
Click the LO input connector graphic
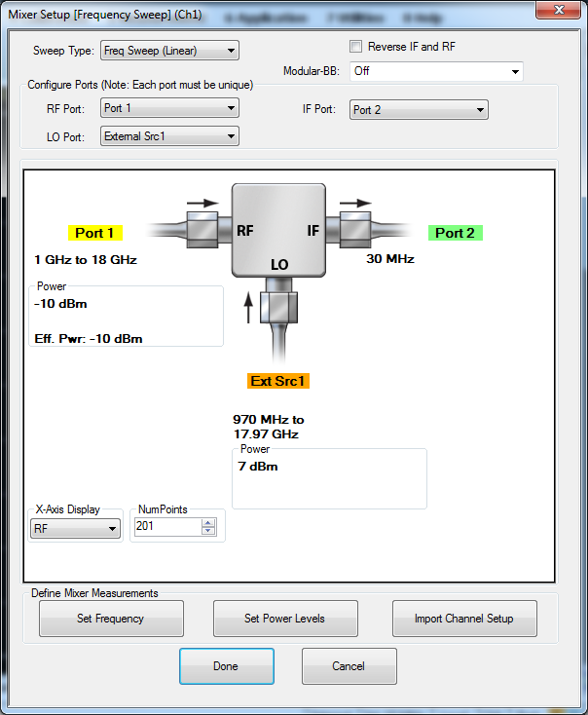[278, 308]
